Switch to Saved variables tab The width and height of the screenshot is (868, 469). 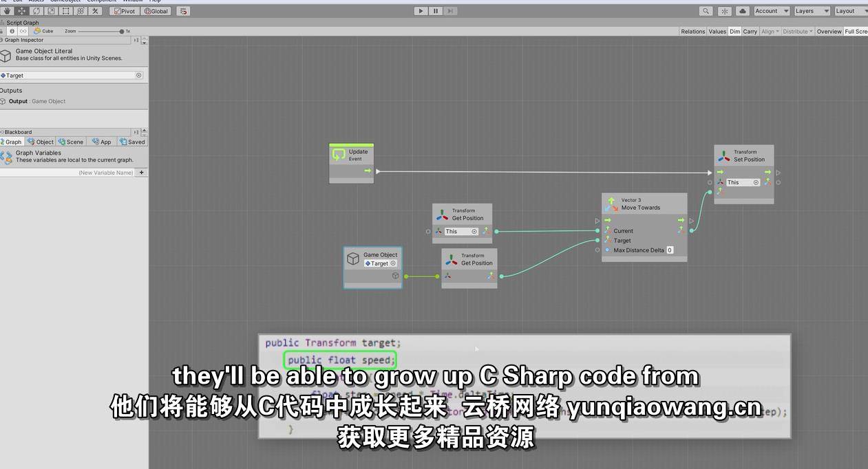tap(132, 142)
